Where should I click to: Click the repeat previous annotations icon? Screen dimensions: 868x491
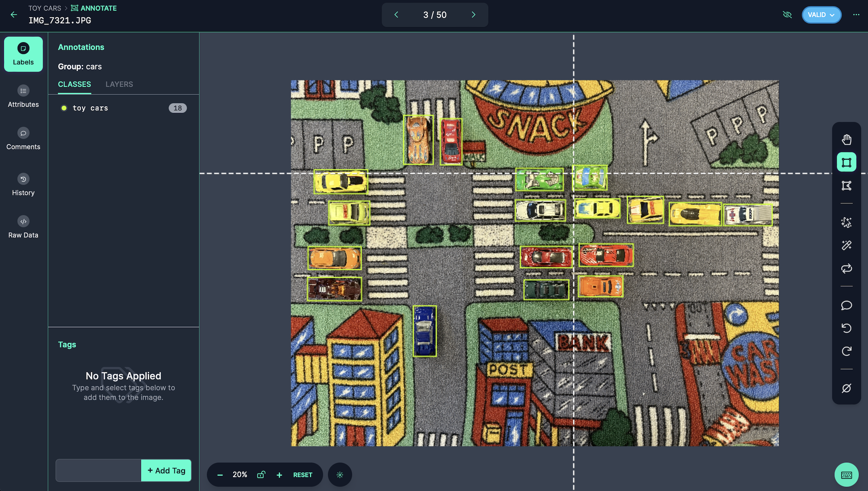coord(847,268)
